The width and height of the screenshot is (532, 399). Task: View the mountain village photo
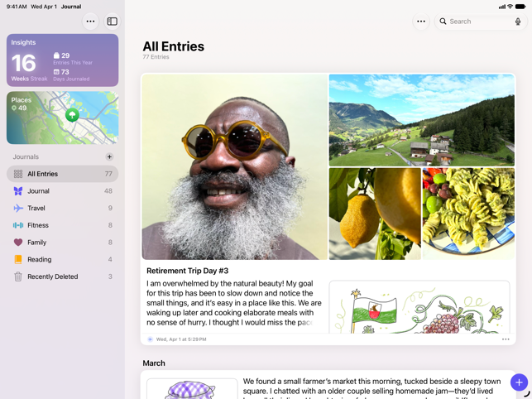pyautogui.click(x=421, y=120)
